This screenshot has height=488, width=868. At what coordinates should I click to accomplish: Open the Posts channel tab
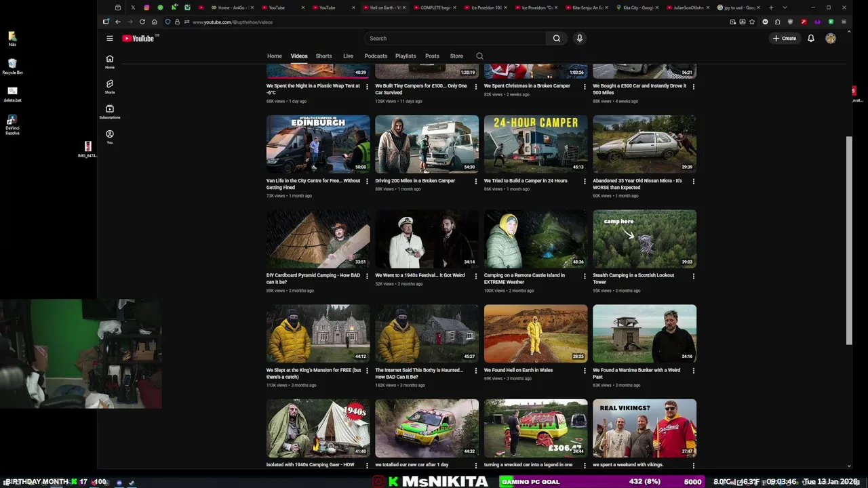[432, 56]
